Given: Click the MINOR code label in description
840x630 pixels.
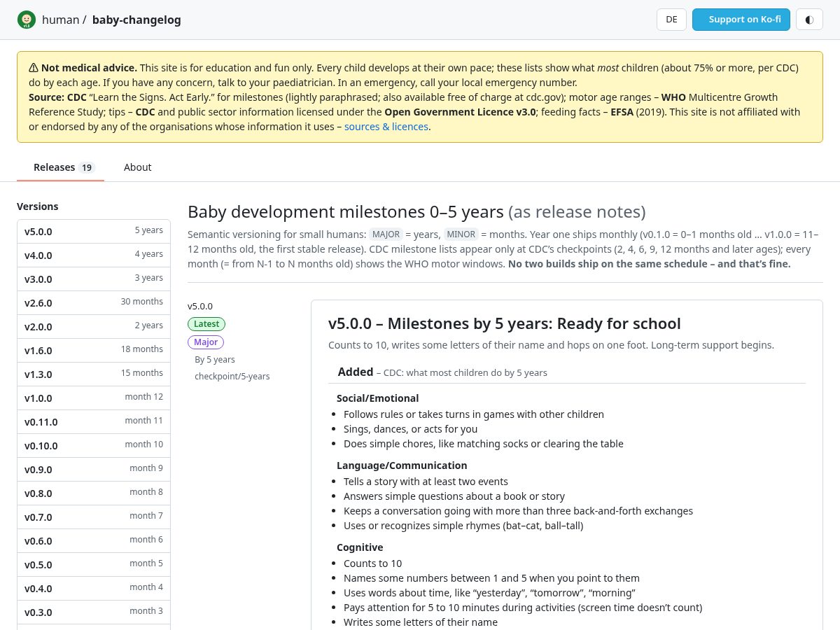Looking at the screenshot, I should tap(461, 234).
